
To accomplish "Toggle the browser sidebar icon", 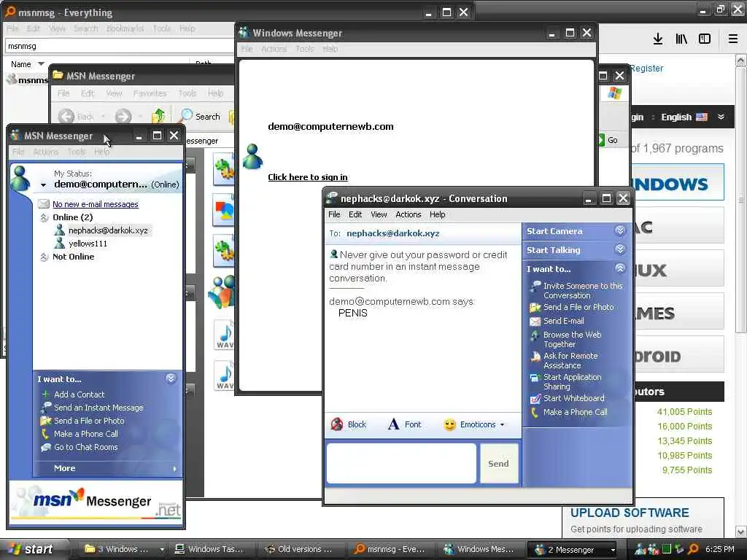I will click(705, 39).
